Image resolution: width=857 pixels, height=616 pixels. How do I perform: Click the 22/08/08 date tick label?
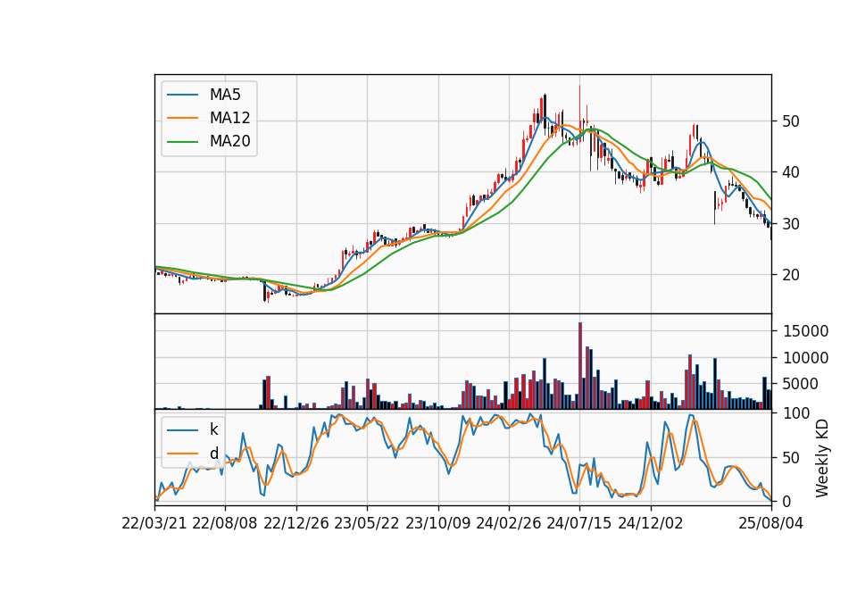pos(225,523)
